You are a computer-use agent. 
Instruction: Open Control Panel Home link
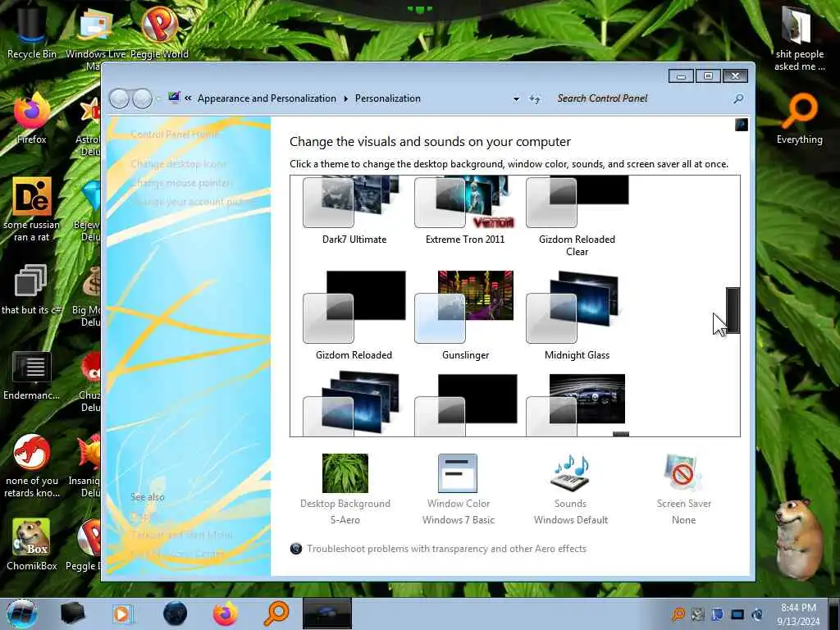click(175, 135)
